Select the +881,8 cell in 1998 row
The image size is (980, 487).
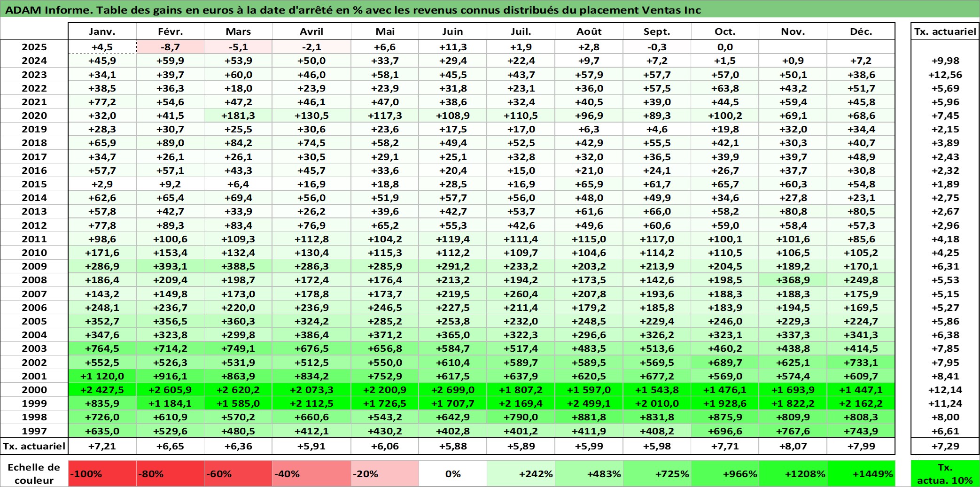coord(589,417)
